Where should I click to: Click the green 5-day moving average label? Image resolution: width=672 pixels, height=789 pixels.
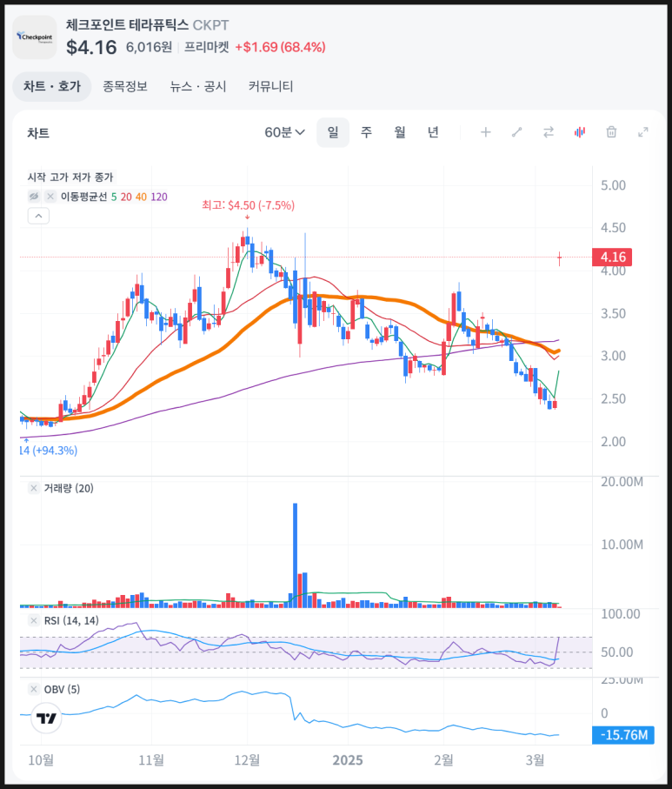click(114, 197)
